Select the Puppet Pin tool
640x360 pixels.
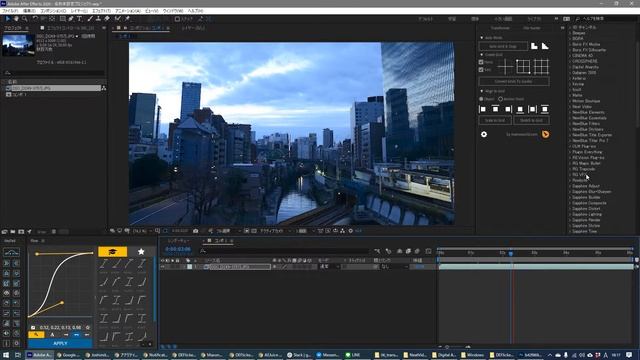tap(127, 19)
